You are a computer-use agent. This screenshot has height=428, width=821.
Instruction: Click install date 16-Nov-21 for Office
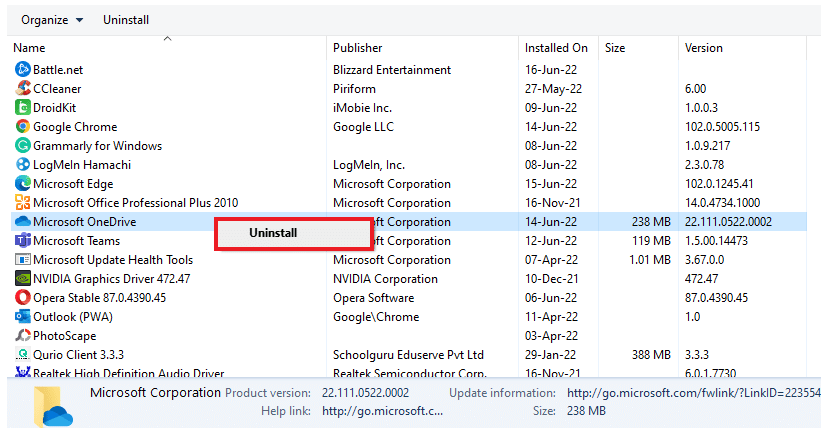(x=552, y=203)
